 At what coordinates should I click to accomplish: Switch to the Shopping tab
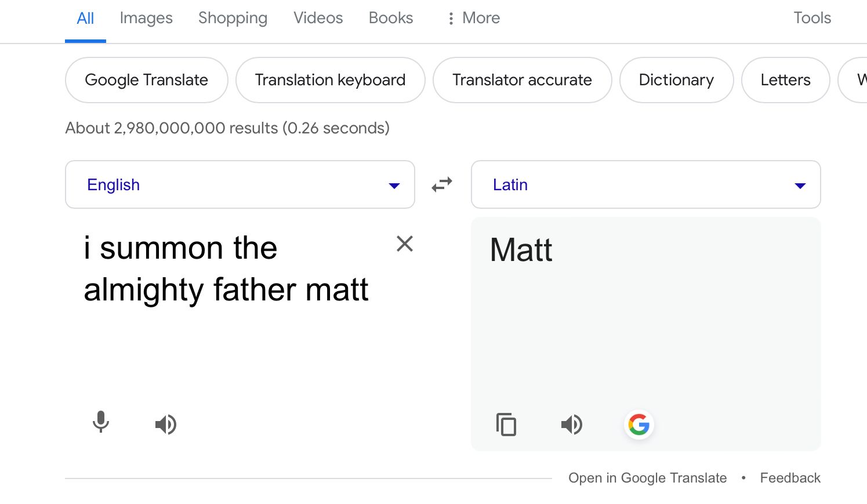[233, 18]
